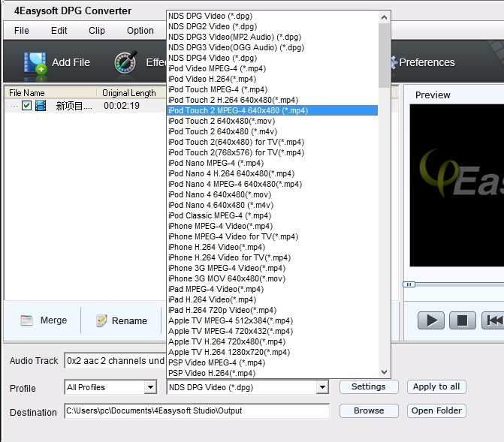Select iPod Touch 2 H.264 640x480(*.mp4)
Screen dimensions: 504x442
(272, 100)
